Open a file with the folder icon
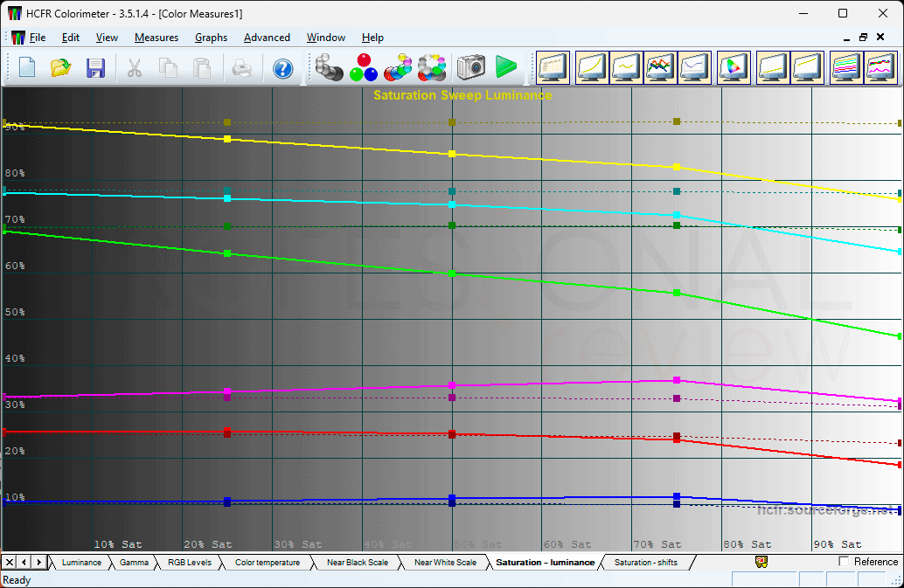Image resolution: width=904 pixels, height=588 pixels. pyautogui.click(x=61, y=68)
